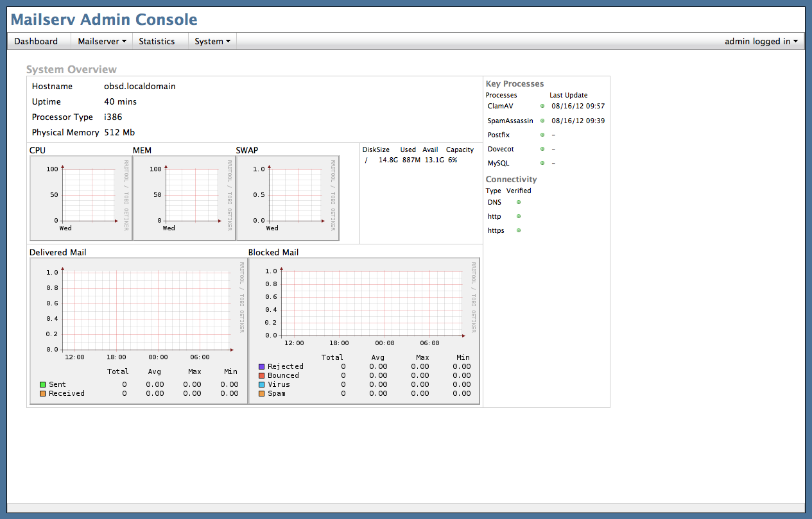Click the Dovecot process name
Viewport: 812px width, 519px height.
pyautogui.click(x=501, y=149)
